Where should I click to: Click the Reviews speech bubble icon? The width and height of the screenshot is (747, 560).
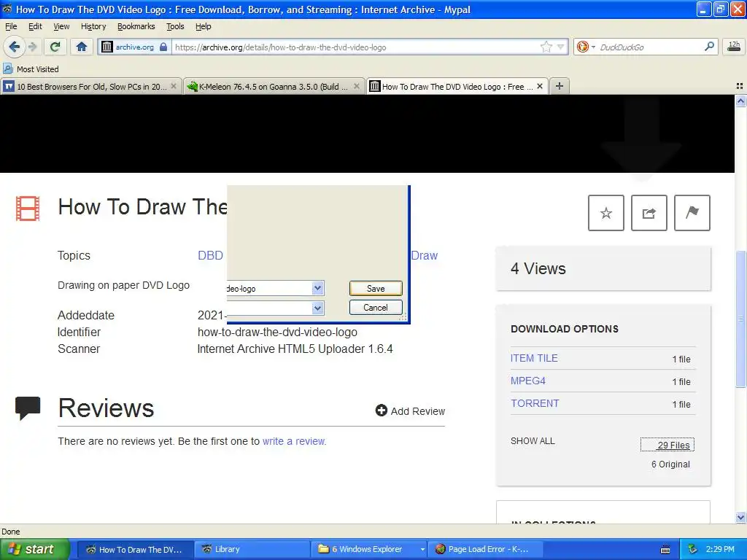pos(28,408)
